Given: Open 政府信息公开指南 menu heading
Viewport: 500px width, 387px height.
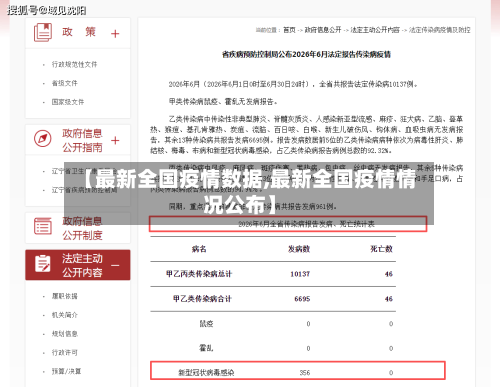Looking at the screenshot, I should (x=82, y=140).
